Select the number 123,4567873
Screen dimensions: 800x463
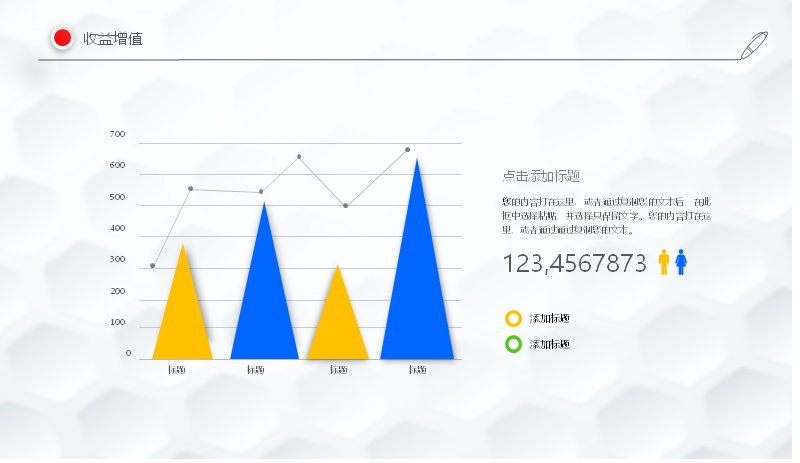574,263
